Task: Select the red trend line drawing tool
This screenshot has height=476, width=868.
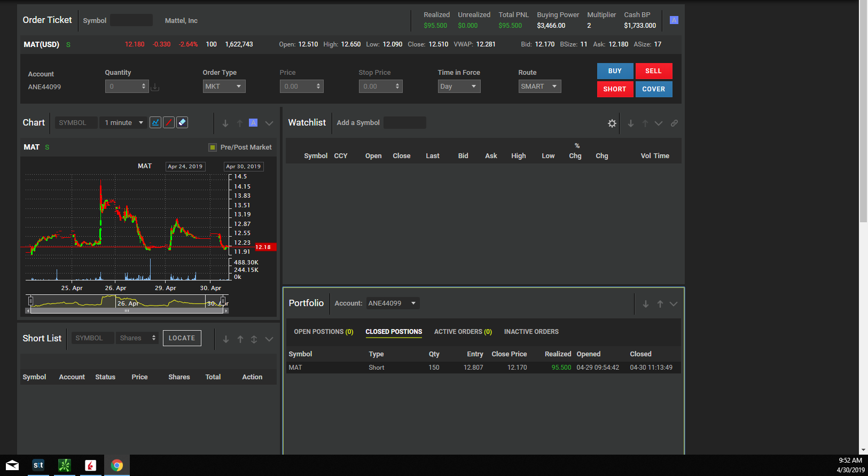Action: 169,122
